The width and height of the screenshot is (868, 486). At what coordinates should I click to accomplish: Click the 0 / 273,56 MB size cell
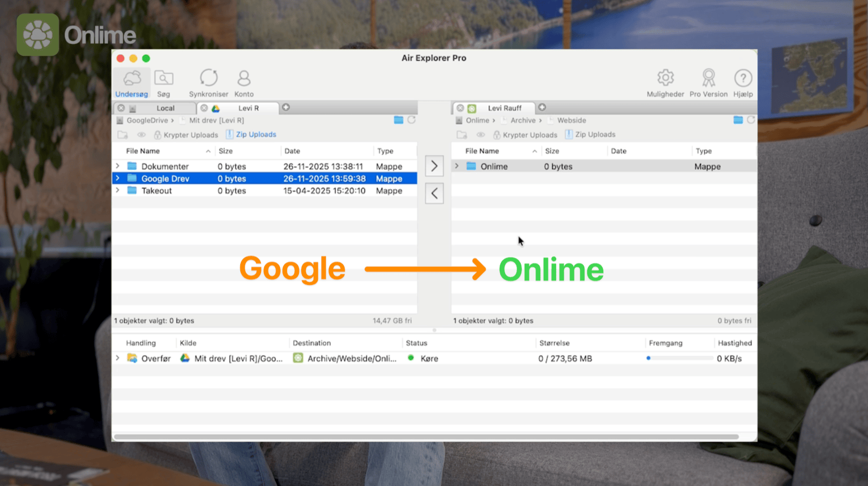tap(565, 358)
